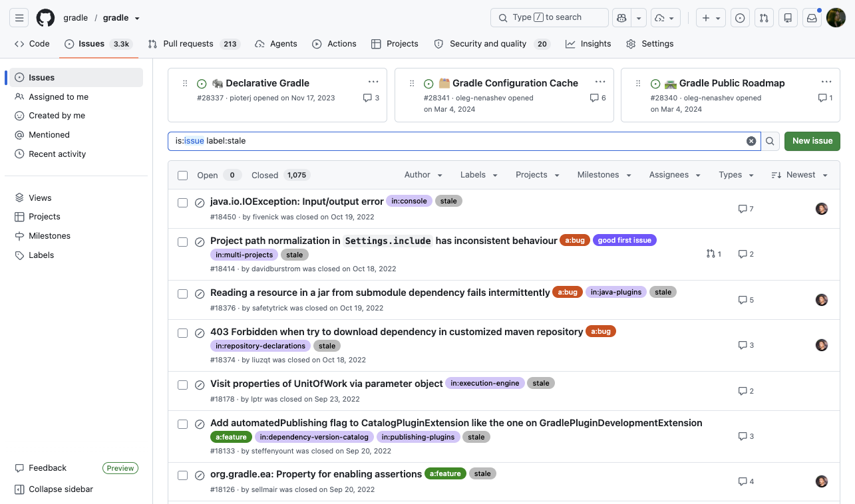Select Reading a resource in a jar checkbox
The image size is (855, 504).
click(x=182, y=294)
